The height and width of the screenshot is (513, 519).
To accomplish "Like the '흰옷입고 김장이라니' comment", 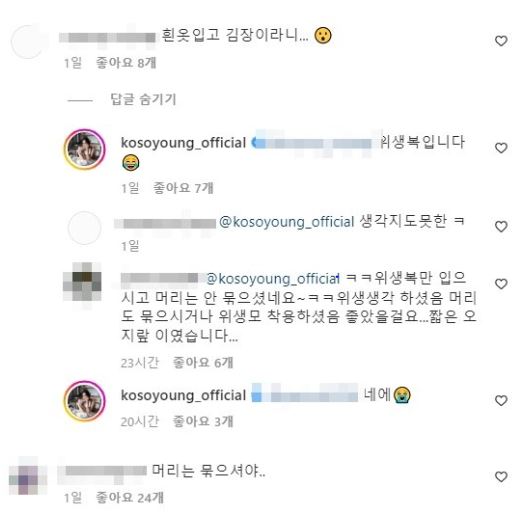I will [501, 41].
